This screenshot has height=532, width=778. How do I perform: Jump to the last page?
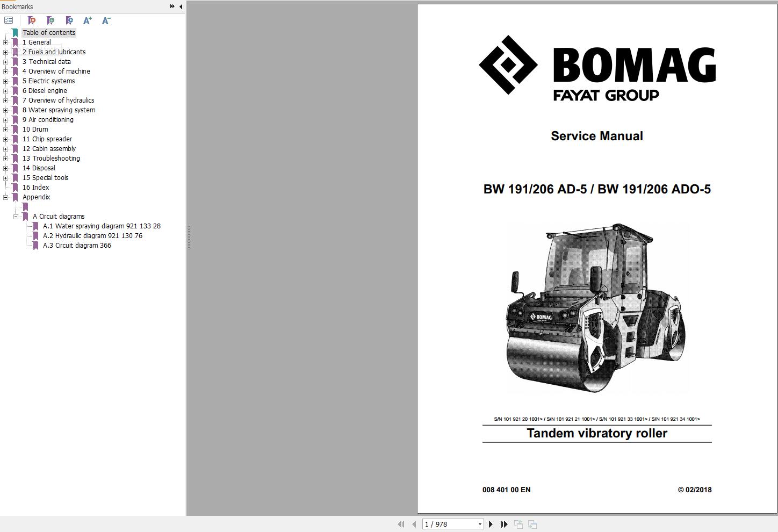(504, 524)
